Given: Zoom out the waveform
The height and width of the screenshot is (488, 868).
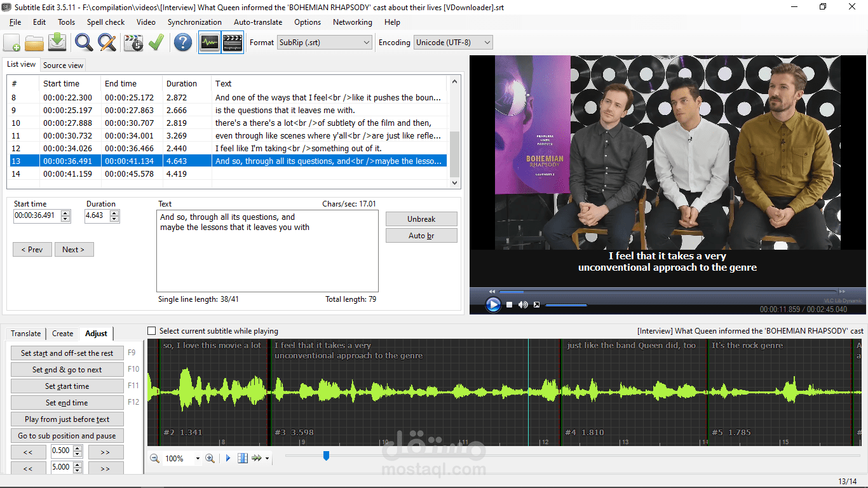Looking at the screenshot, I should pyautogui.click(x=154, y=458).
